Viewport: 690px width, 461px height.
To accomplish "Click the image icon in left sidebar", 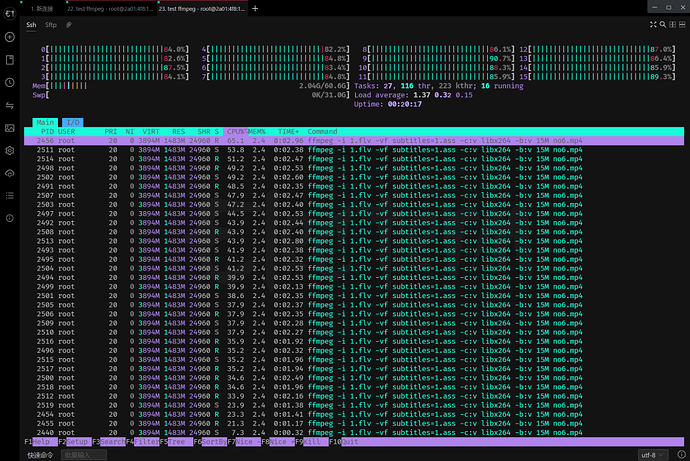I will 10,127.
